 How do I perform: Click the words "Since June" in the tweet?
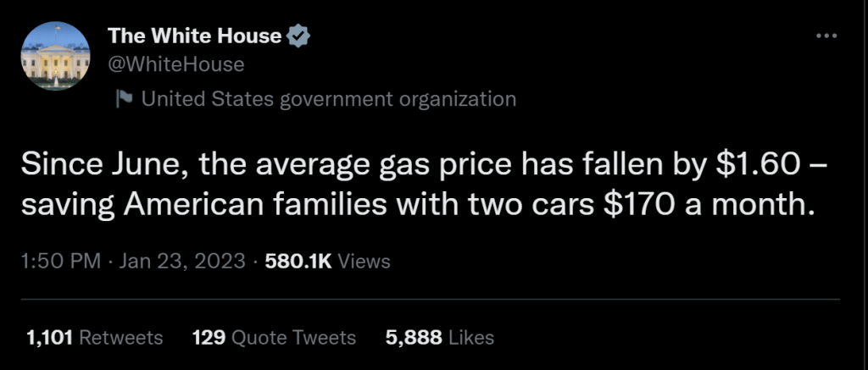coord(81,164)
